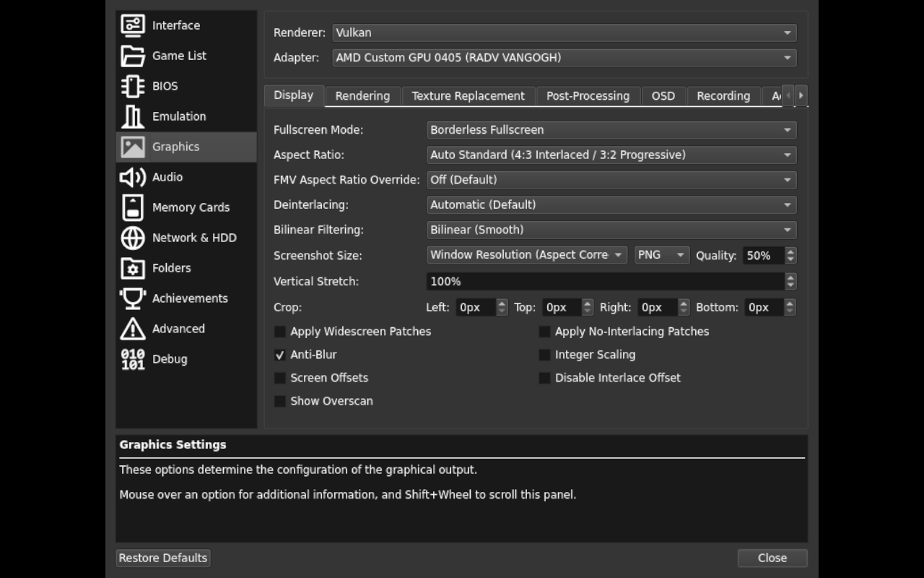Select the Memory Cards icon

tap(133, 207)
